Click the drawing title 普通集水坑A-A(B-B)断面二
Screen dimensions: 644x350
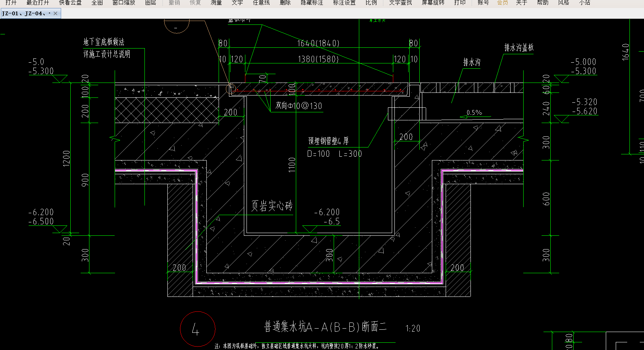click(x=325, y=327)
